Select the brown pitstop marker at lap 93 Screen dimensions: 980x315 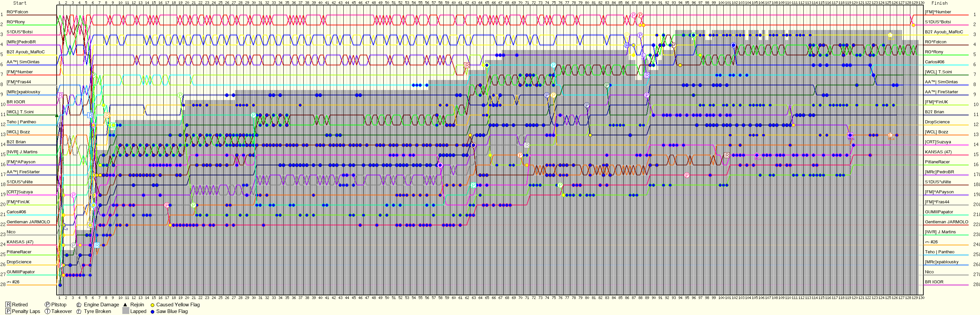pyautogui.click(x=673, y=45)
